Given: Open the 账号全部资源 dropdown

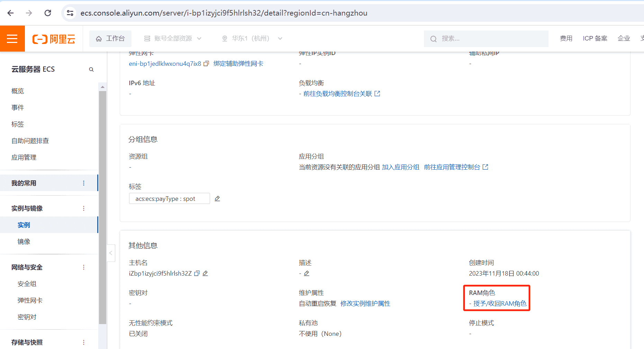Looking at the screenshot, I should click(x=173, y=38).
